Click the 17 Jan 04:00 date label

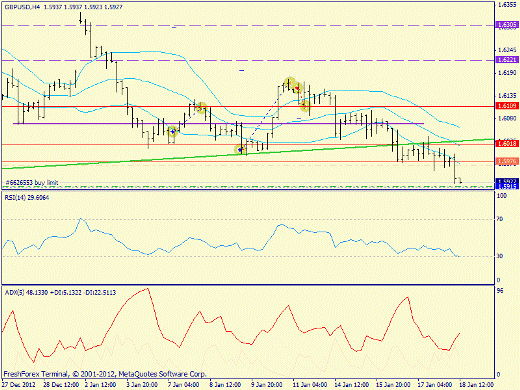click(x=435, y=384)
